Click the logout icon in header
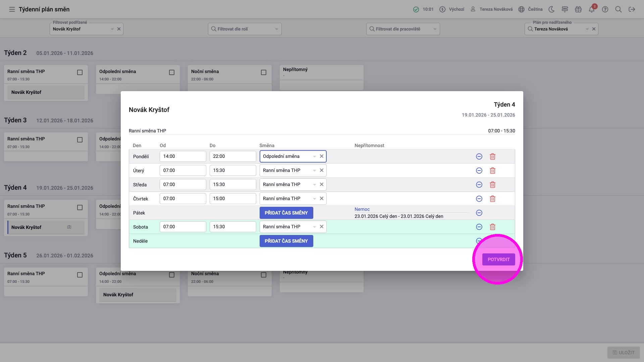This screenshot has width=644, height=362. point(632,9)
